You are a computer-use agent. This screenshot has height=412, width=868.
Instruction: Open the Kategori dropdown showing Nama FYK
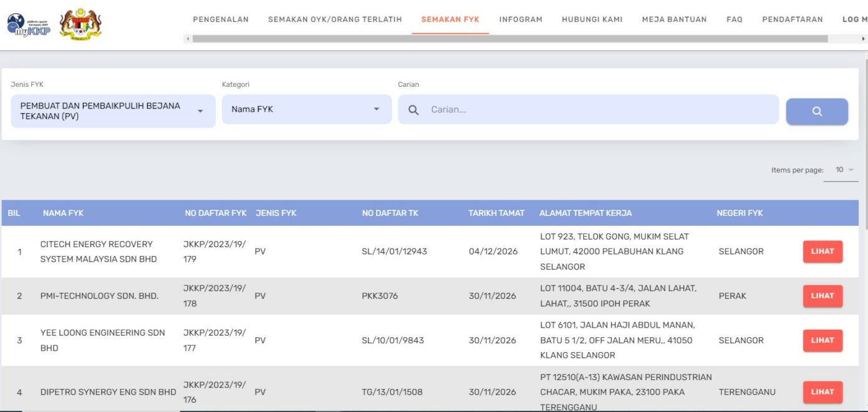pyautogui.click(x=305, y=109)
